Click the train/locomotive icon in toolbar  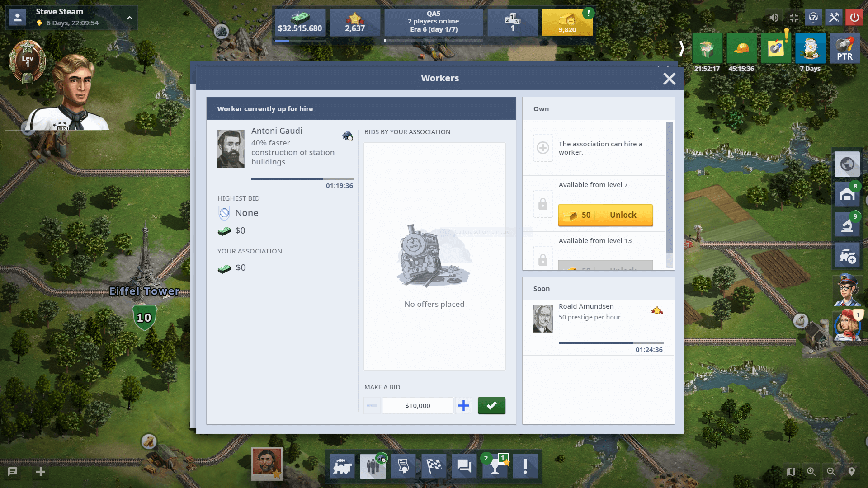click(x=344, y=466)
